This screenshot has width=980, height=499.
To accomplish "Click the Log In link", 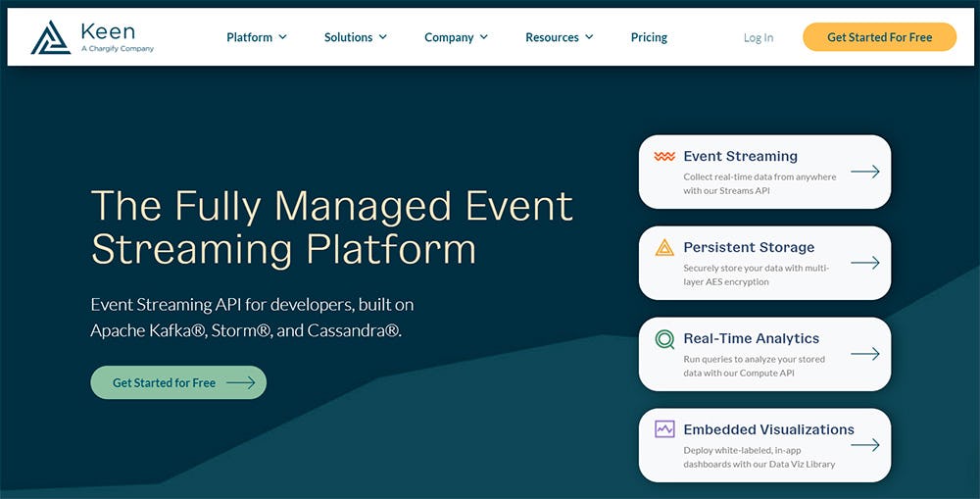I will point(759,37).
